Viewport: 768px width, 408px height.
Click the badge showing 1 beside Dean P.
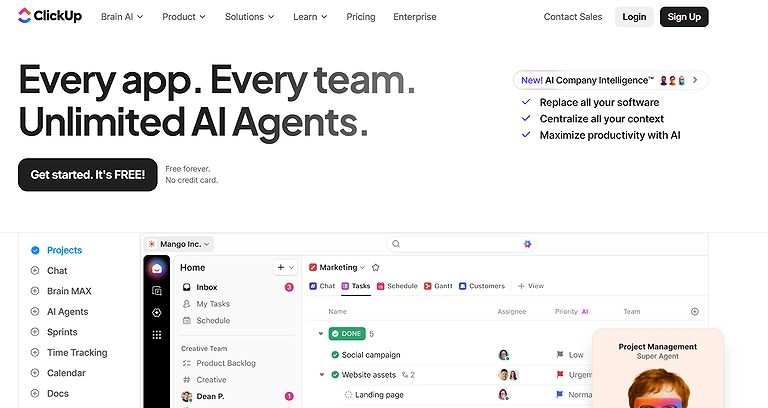[x=289, y=396]
